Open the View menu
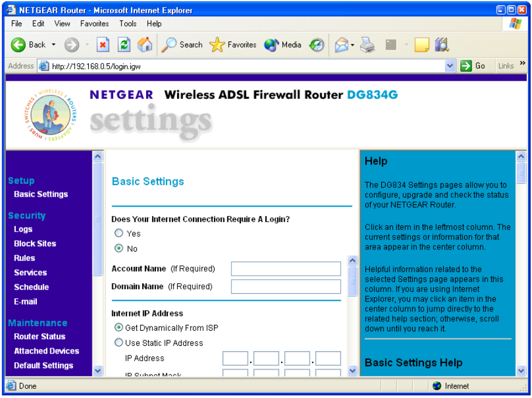Viewport: 532px width, 398px height. coord(62,23)
